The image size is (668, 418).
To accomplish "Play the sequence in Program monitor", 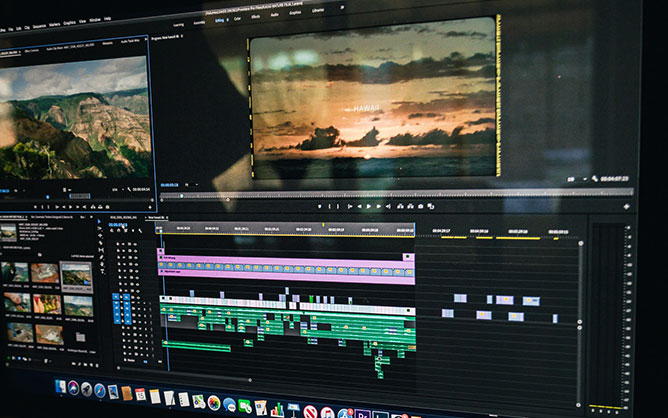I will click(369, 206).
